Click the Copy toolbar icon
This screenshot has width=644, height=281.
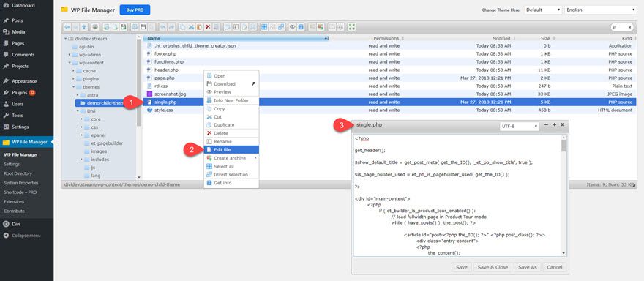click(x=182, y=26)
